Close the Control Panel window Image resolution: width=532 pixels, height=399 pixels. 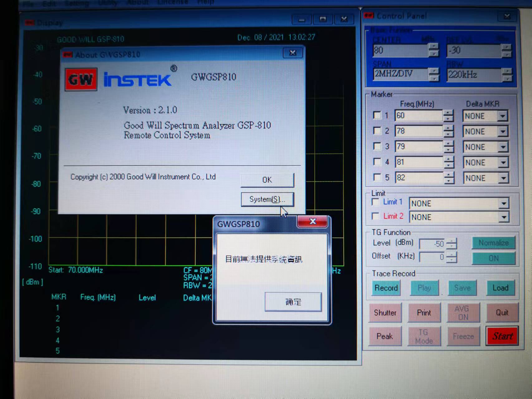point(507,16)
